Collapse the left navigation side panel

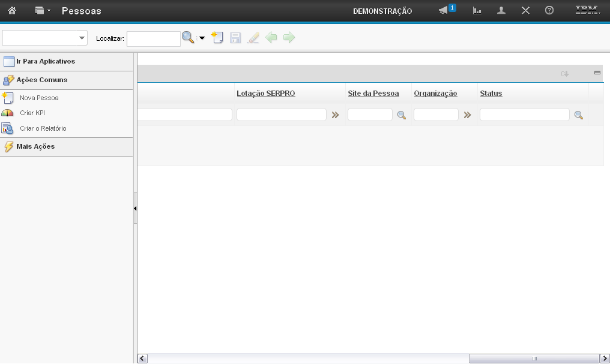coord(135,209)
